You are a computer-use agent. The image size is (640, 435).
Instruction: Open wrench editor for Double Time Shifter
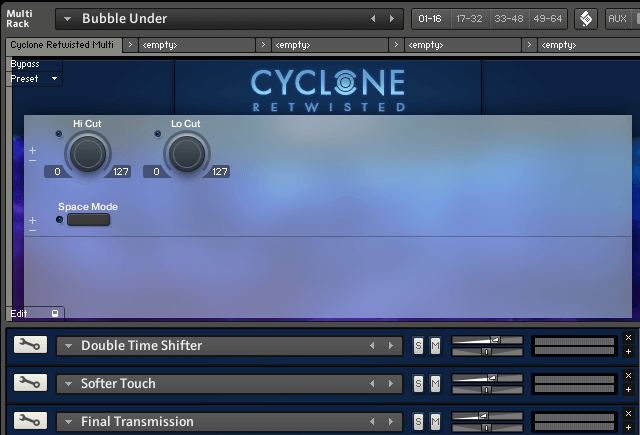coord(29,345)
